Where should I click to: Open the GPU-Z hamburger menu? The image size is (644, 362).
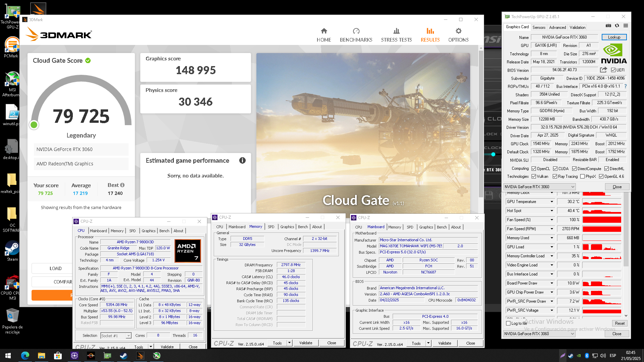[626, 26]
